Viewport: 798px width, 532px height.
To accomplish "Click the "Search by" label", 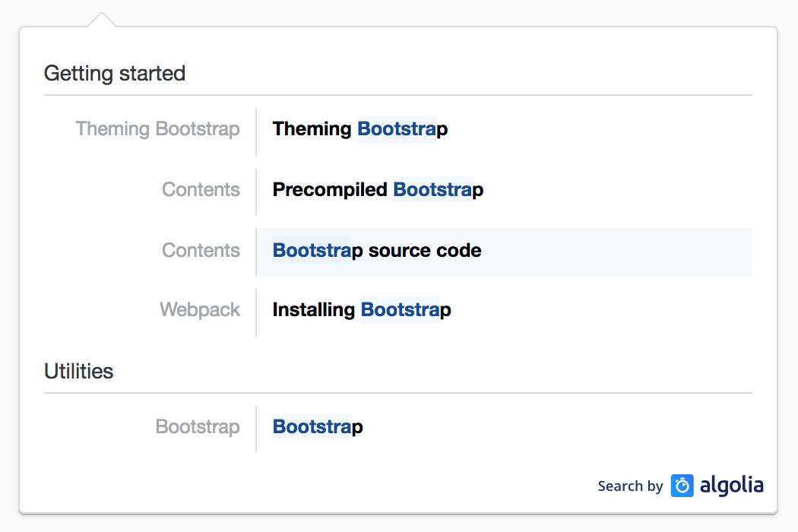I will 630,486.
